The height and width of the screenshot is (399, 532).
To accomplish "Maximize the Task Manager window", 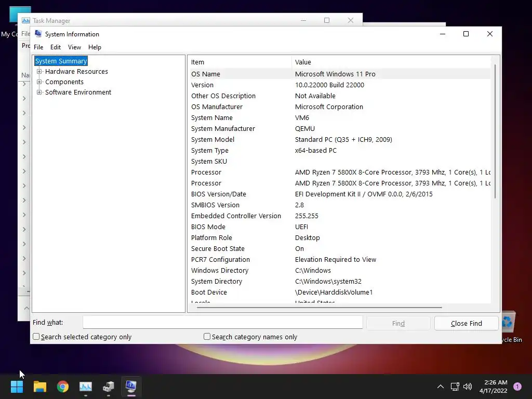I will (327, 20).
